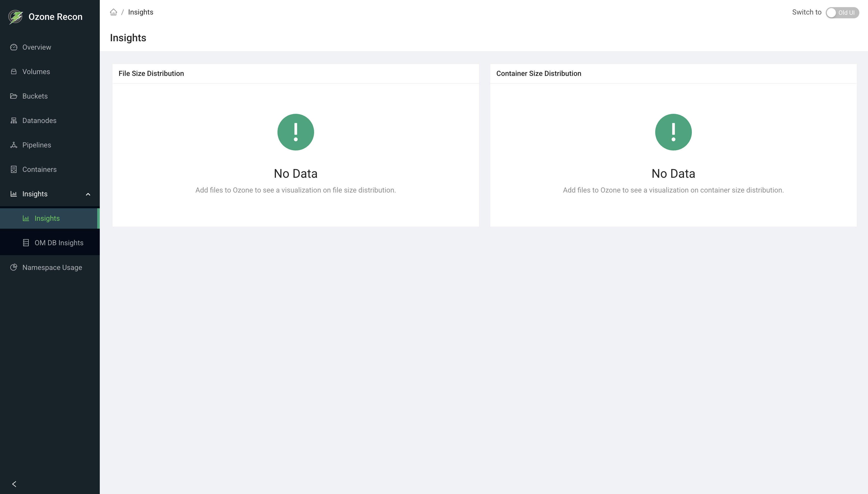Image resolution: width=868 pixels, height=494 pixels.
Task: Select the Pipelines icon
Action: [x=14, y=145]
